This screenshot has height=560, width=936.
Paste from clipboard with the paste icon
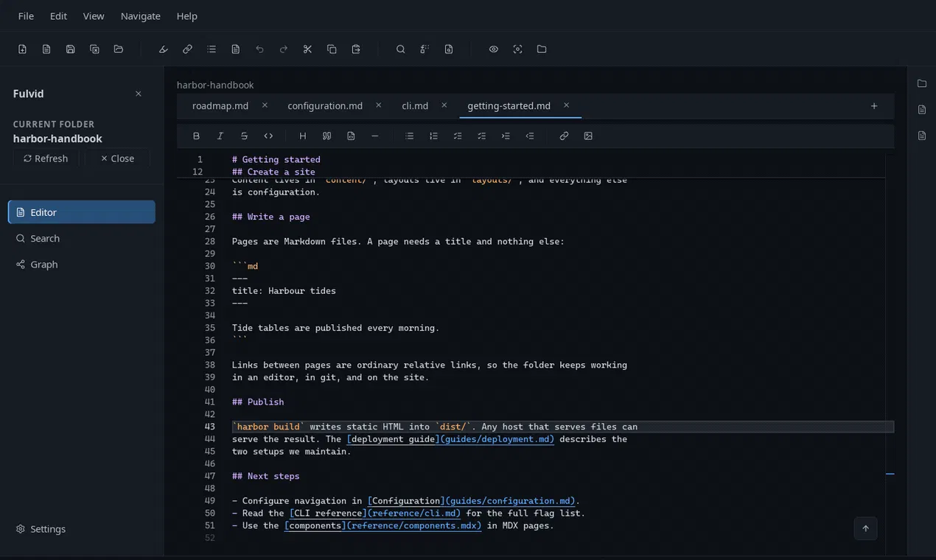pyautogui.click(x=356, y=49)
